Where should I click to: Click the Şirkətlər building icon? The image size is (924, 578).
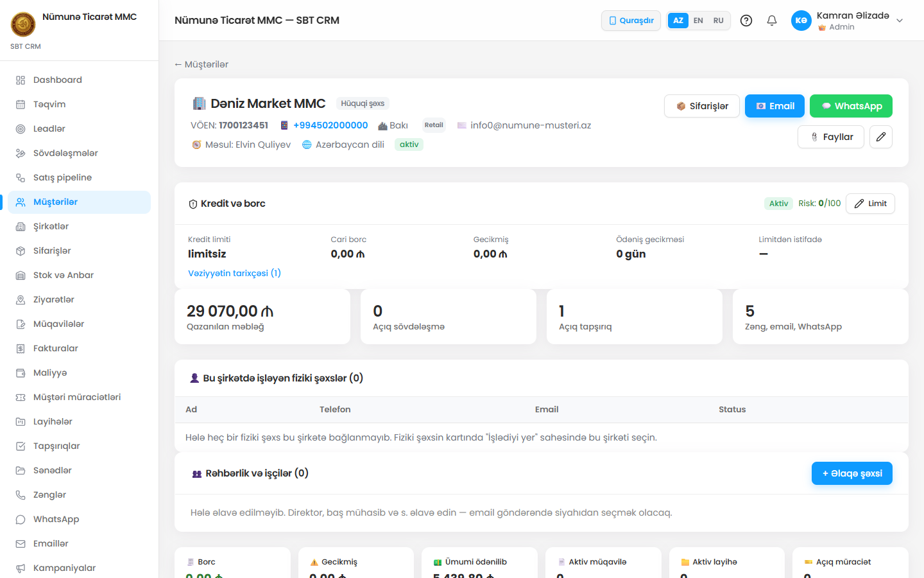pos(21,227)
